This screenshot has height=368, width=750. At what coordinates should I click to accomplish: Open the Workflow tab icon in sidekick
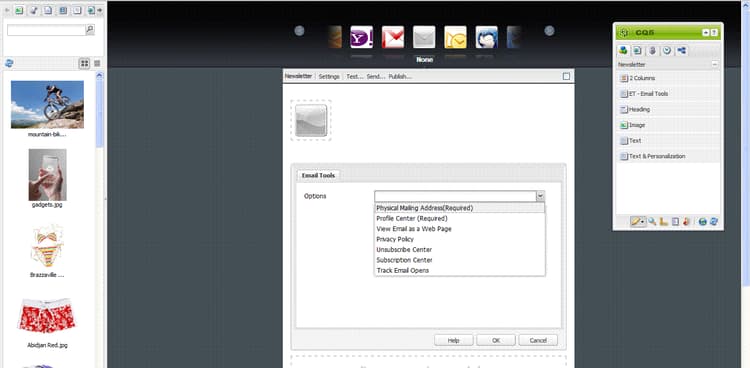pyautogui.click(x=682, y=50)
